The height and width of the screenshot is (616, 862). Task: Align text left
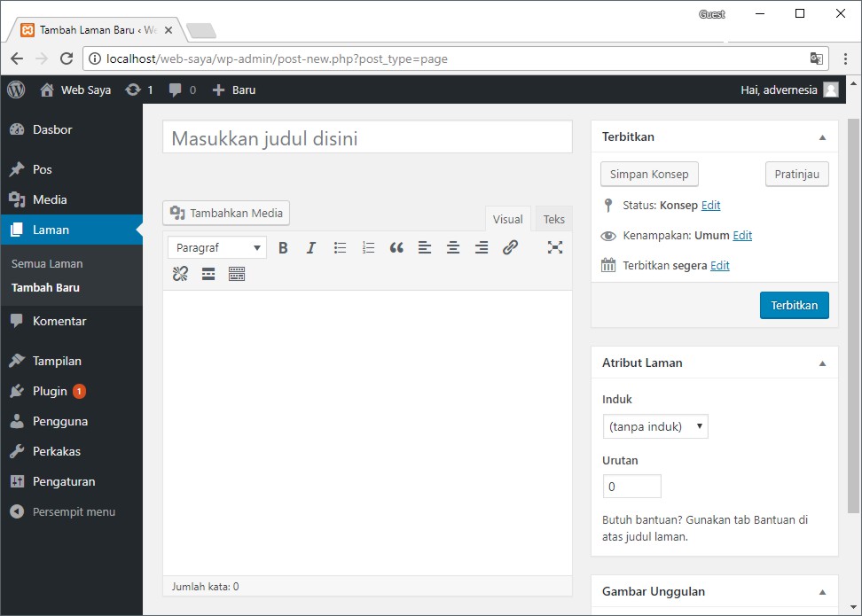click(425, 248)
